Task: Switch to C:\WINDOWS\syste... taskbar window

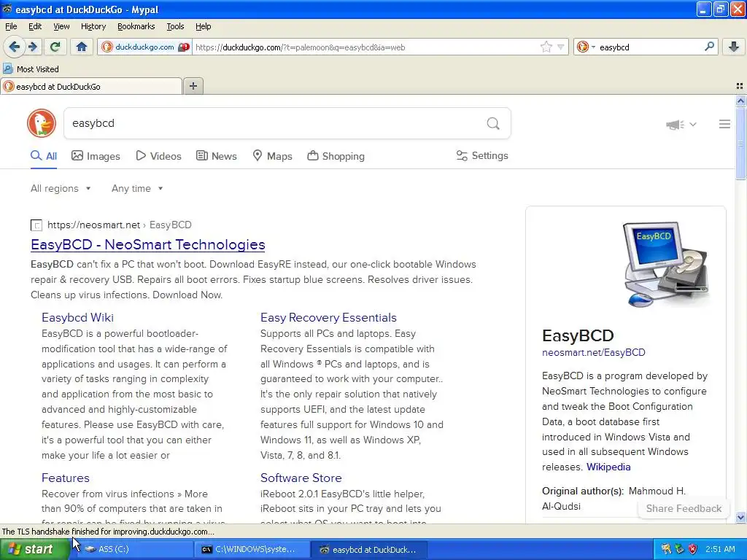Action: (252, 549)
